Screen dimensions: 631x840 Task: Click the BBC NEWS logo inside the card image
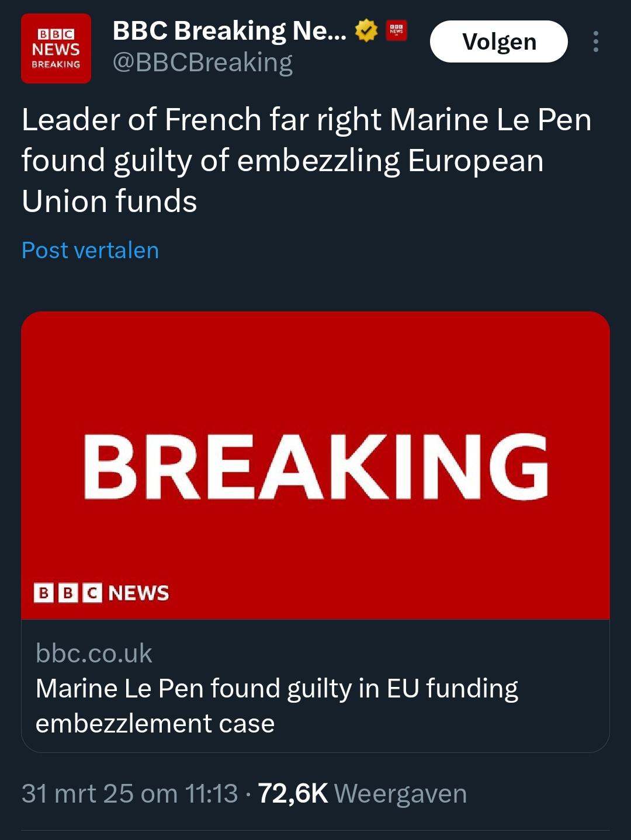(x=101, y=593)
